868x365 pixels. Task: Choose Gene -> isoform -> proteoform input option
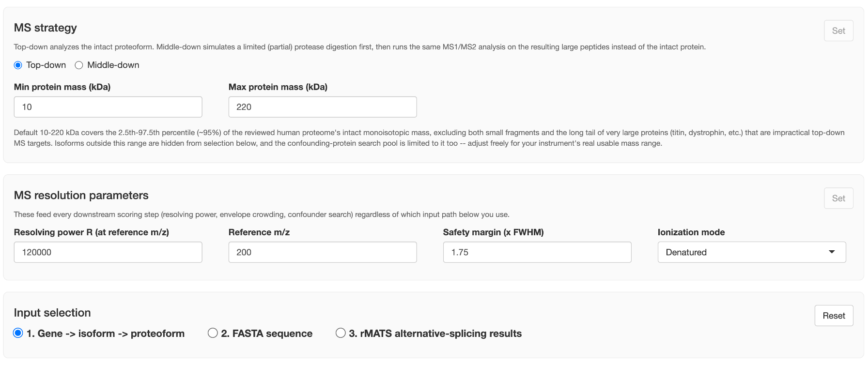pos(18,333)
